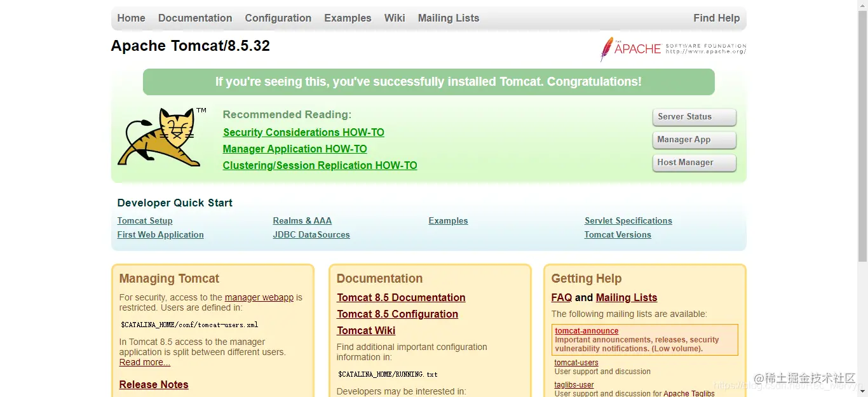
Task: Open the tomcat-users mailing list link
Action: (576, 363)
